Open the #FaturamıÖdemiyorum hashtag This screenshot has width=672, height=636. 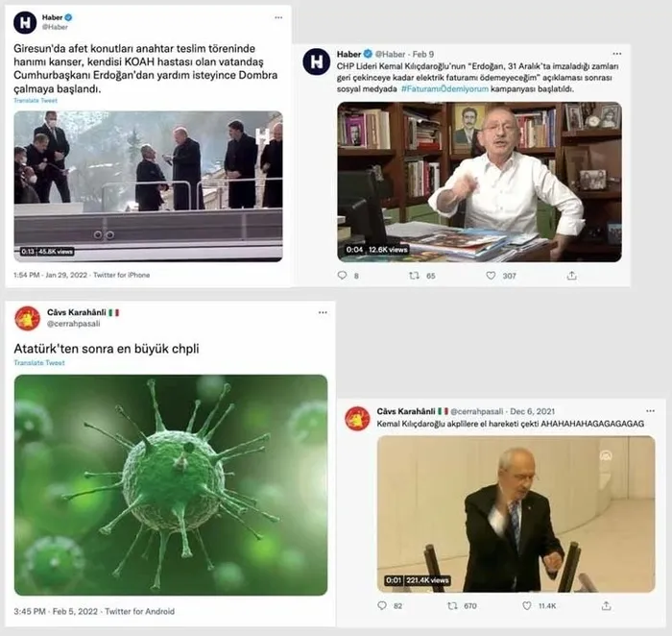(444, 89)
